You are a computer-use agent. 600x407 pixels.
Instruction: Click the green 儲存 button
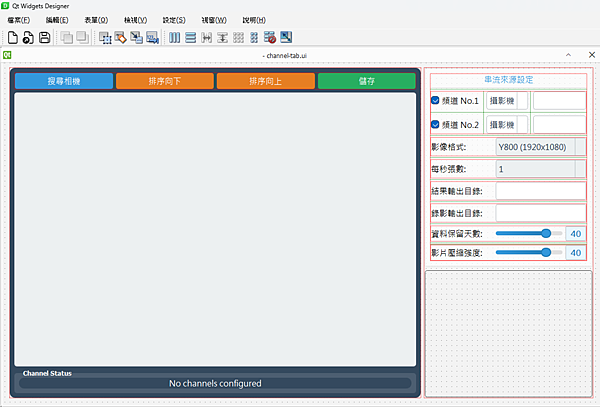[367, 81]
